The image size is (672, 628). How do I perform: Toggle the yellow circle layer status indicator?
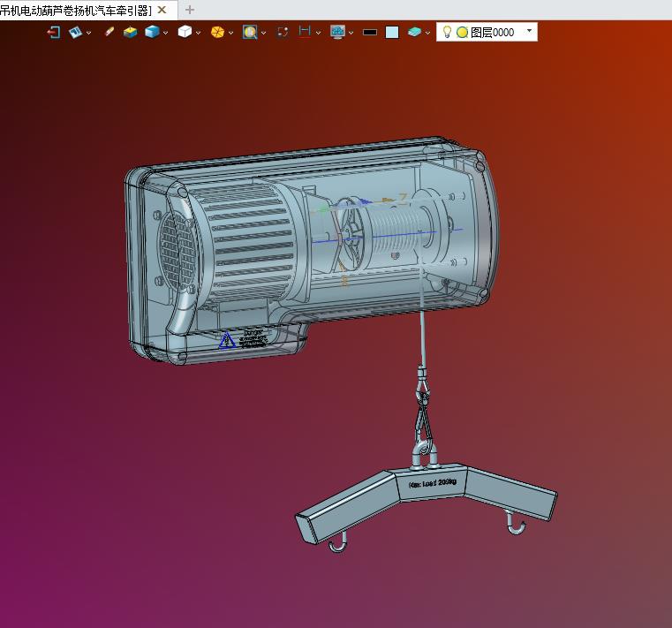[462, 32]
